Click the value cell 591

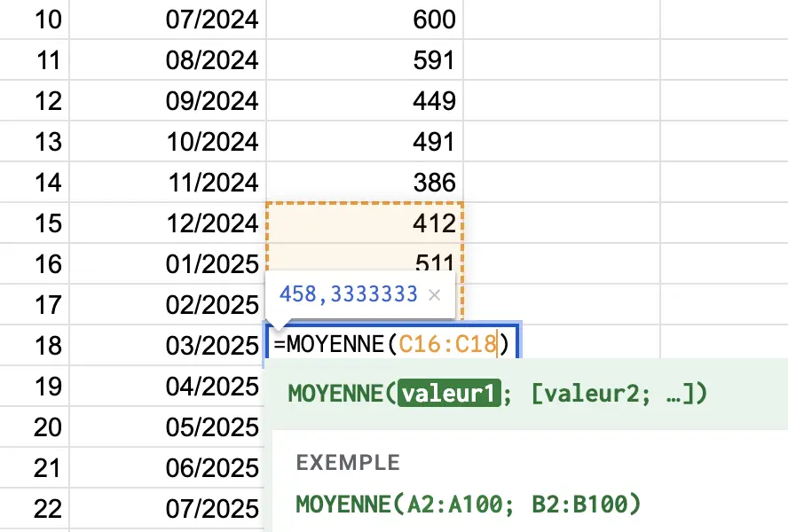[x=365, y=59]
